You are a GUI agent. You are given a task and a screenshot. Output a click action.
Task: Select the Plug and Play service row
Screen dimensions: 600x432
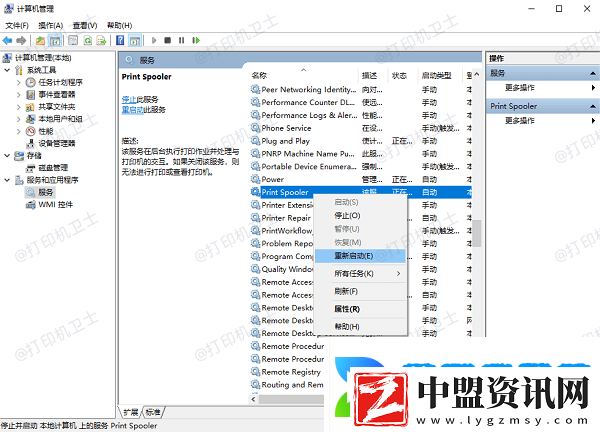(361, 141)
